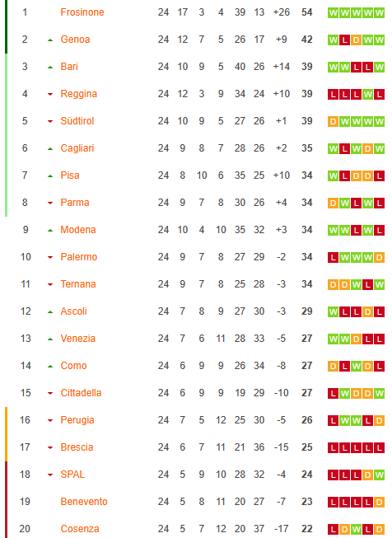Click Reggina's red down-arrow position icon

(50, 95)
